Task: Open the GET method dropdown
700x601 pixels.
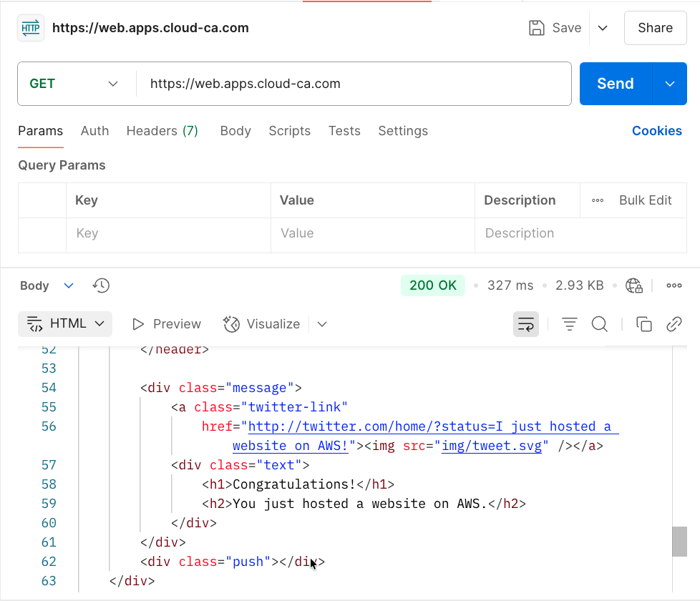Action: (74, 84)
